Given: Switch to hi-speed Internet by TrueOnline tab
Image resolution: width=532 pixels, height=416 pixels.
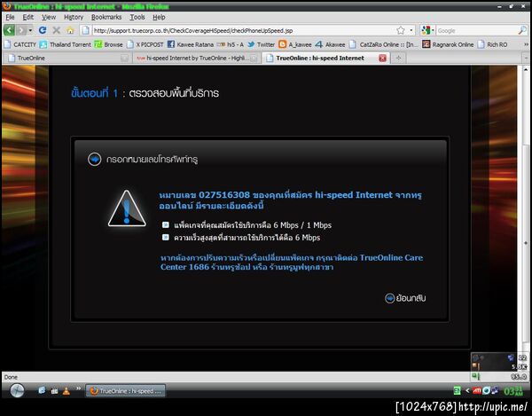Looking at the screenshot, I should coord(197,58).
